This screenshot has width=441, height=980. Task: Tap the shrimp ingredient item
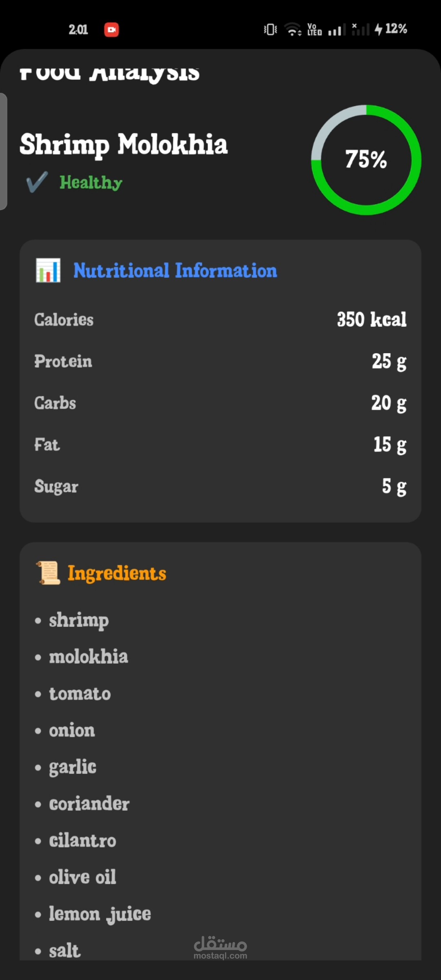(x=79, y=620)
